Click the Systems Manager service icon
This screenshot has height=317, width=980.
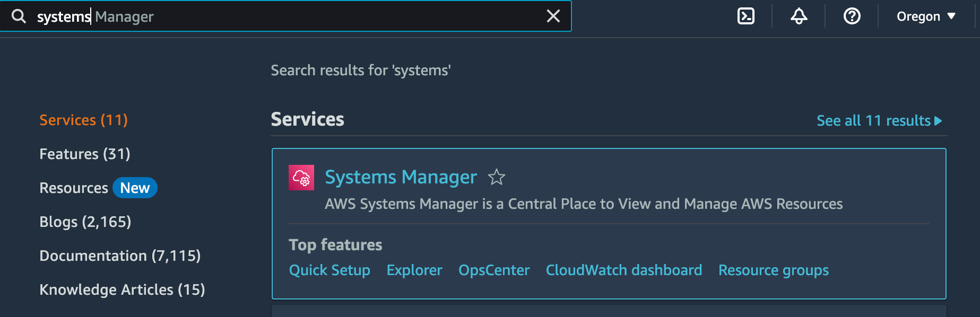(x=301, y=178)
